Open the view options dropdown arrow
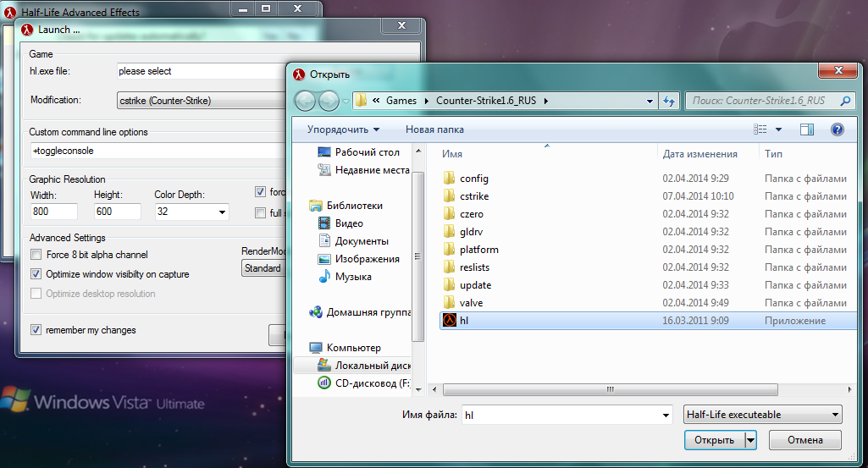Screen dimensions: 868x468 coord(778,129)
